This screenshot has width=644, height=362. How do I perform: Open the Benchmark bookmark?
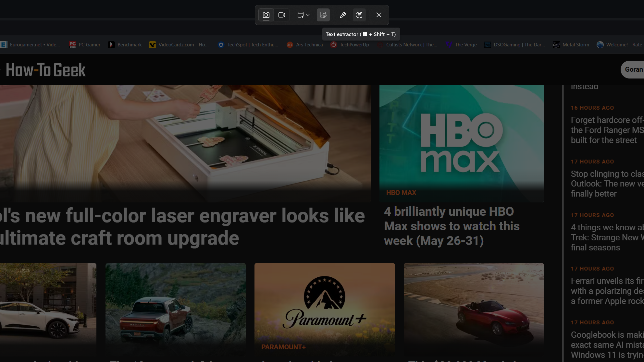(x=125, y=45)
